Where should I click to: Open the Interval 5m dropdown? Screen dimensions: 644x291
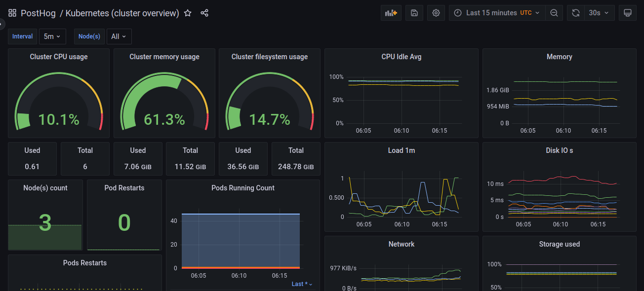coord(52,36)
